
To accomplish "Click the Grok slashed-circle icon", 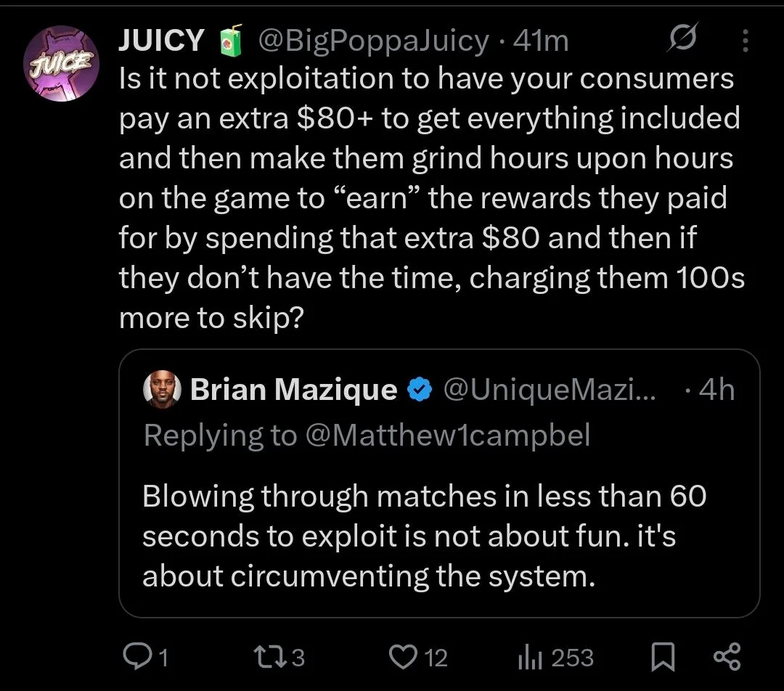I will (682, 37).
